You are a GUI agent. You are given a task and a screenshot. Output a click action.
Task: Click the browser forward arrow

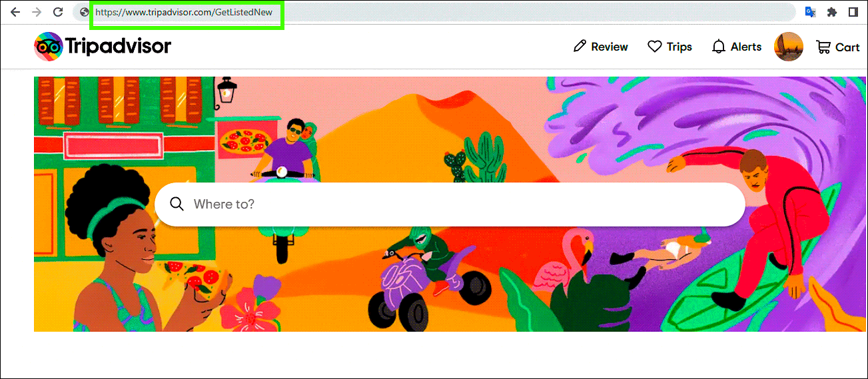point(37,12)
